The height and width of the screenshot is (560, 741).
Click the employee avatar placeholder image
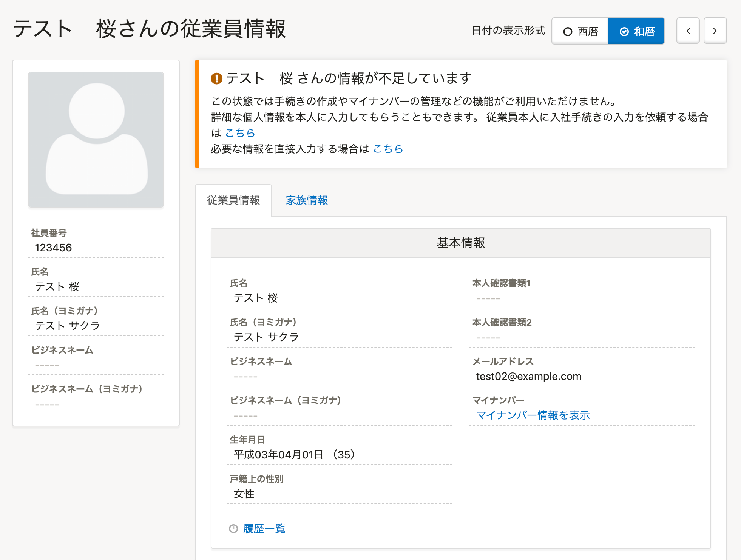[96, 139]
